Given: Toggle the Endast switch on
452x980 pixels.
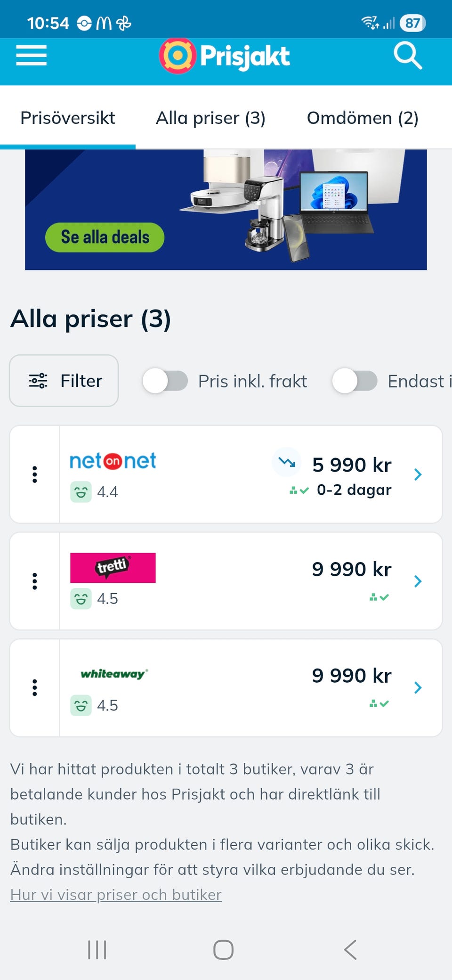Looking at the screenshot, I should [355, 381].
